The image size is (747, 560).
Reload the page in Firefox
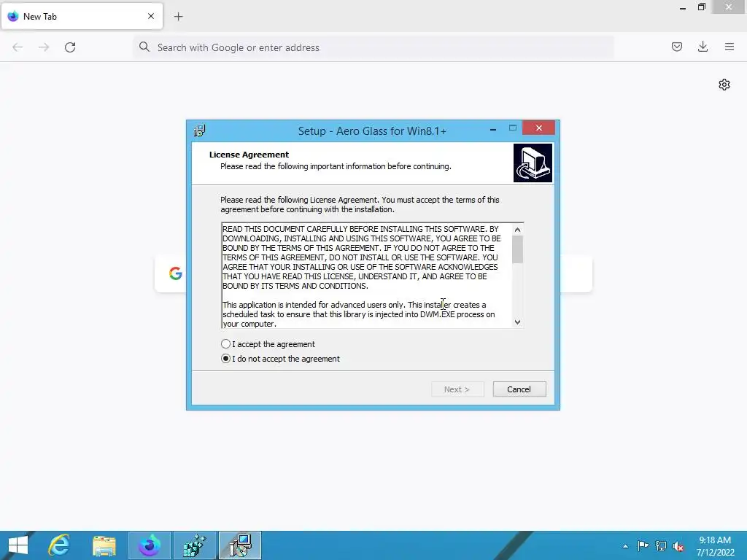tap(70, 47)
